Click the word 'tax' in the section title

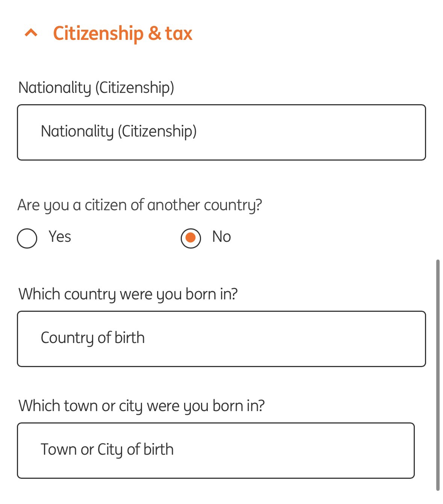click(178, 33)
